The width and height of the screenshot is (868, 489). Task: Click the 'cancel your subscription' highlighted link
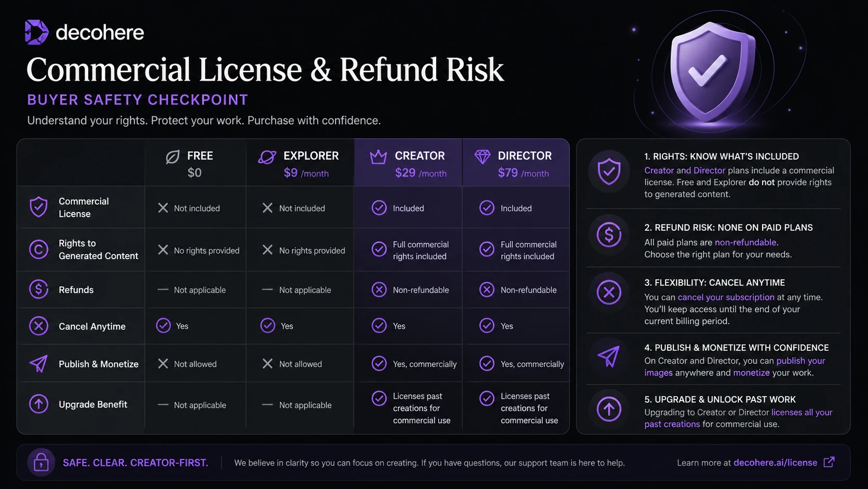(726, 297)
